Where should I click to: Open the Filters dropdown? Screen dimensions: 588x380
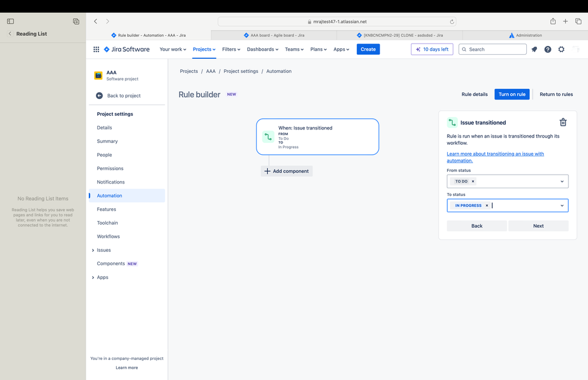tap(231, 49)
